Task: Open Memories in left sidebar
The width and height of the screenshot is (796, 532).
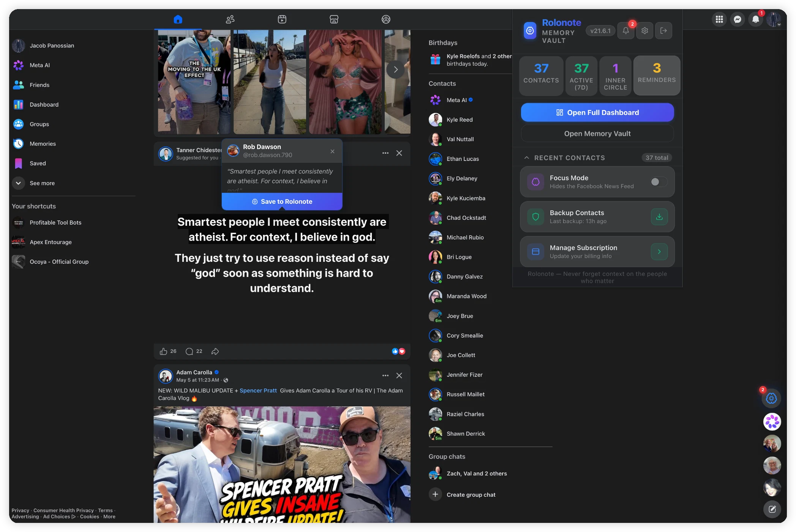Action: click(x=43, y=144)
